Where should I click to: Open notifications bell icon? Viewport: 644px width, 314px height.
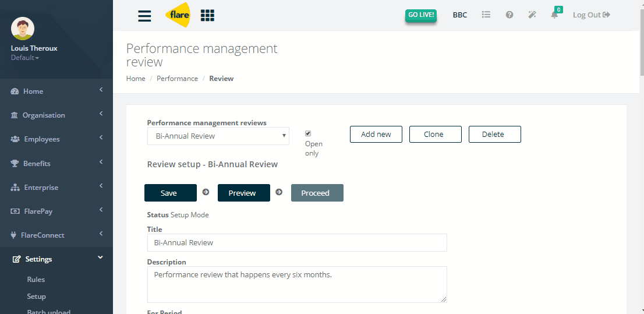[x=554, y=15]
